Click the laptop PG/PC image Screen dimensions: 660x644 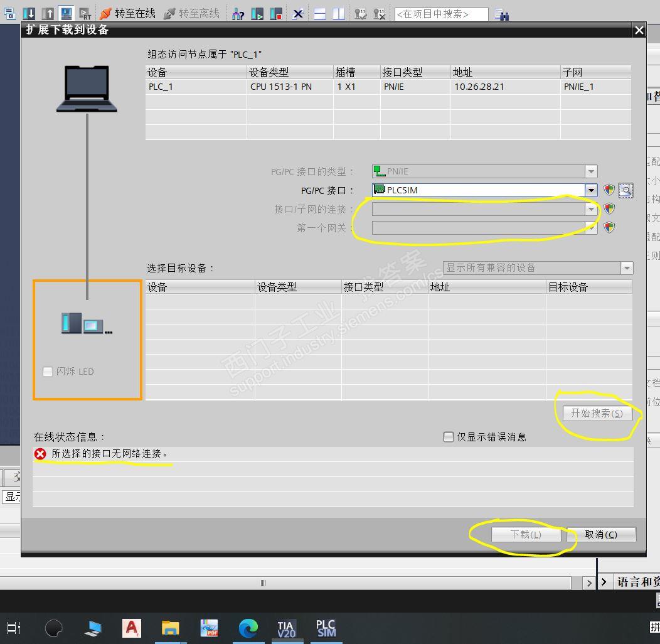87,89
